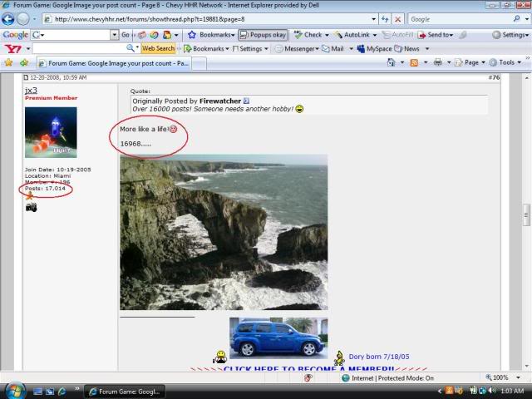Go back with the blue Back arrow
Viewport: 532px width, 399px height.
[7, 19]
